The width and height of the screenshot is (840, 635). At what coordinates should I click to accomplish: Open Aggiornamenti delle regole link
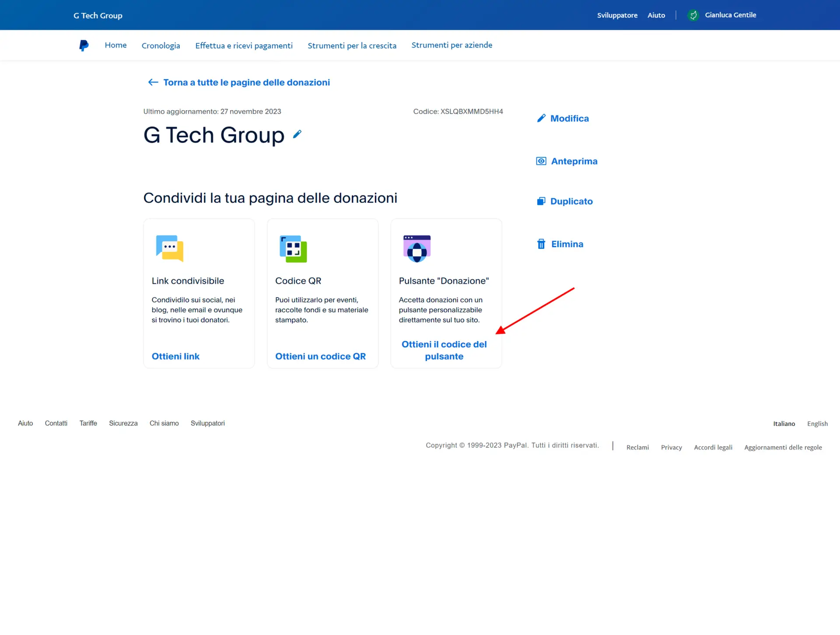[x=783, y=447]
